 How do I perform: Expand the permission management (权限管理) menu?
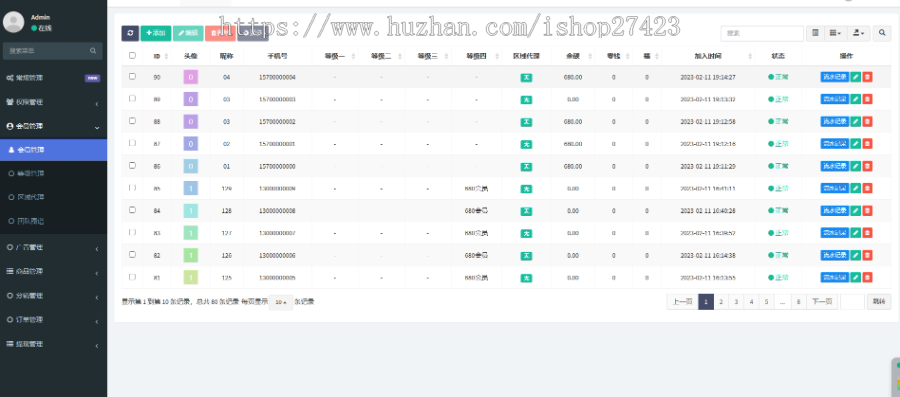pyautogui.click(x=53, y=102)
